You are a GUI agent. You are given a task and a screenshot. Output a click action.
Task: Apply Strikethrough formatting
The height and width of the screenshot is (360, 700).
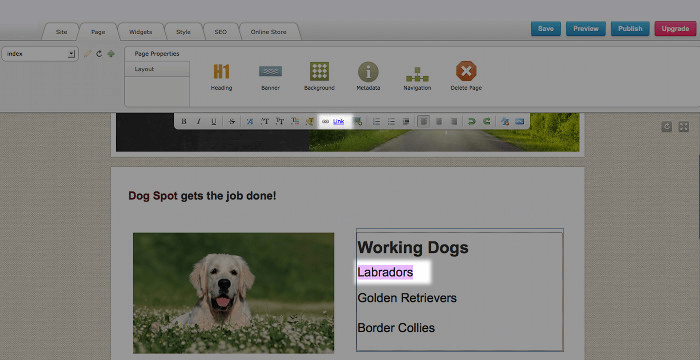tap(231, 121)
